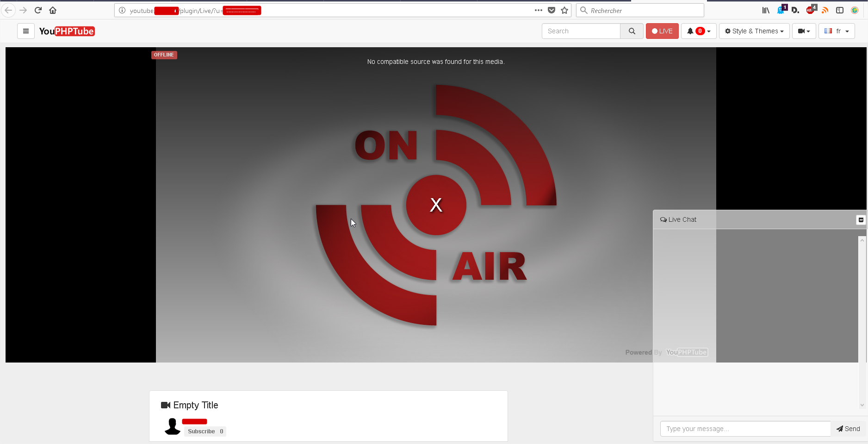This screenshot has width=868, height=444.
Task: Open the Firefox Library icon
Action: pyautogui.click(x=766, y=10)
